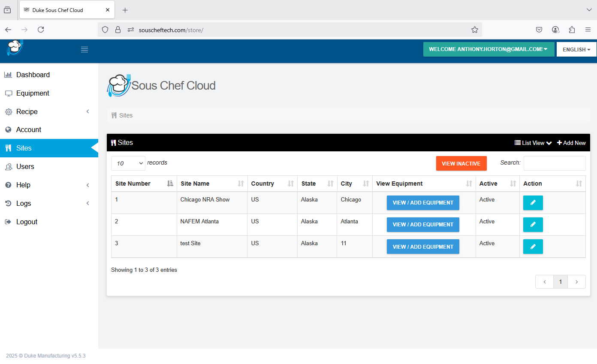Open browser extensions puzzle icon
Screen dimensions: 597x364
pos(572,30)
